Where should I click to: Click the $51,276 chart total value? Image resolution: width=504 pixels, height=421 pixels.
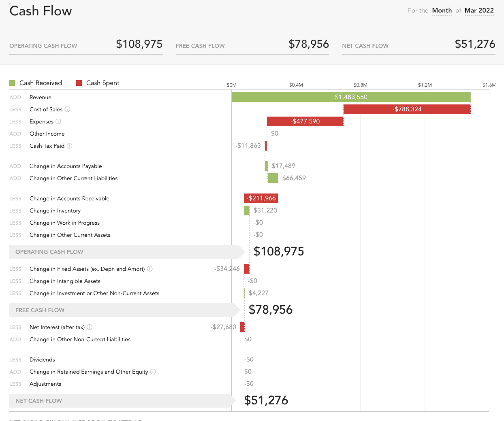[x=266, y=400]
